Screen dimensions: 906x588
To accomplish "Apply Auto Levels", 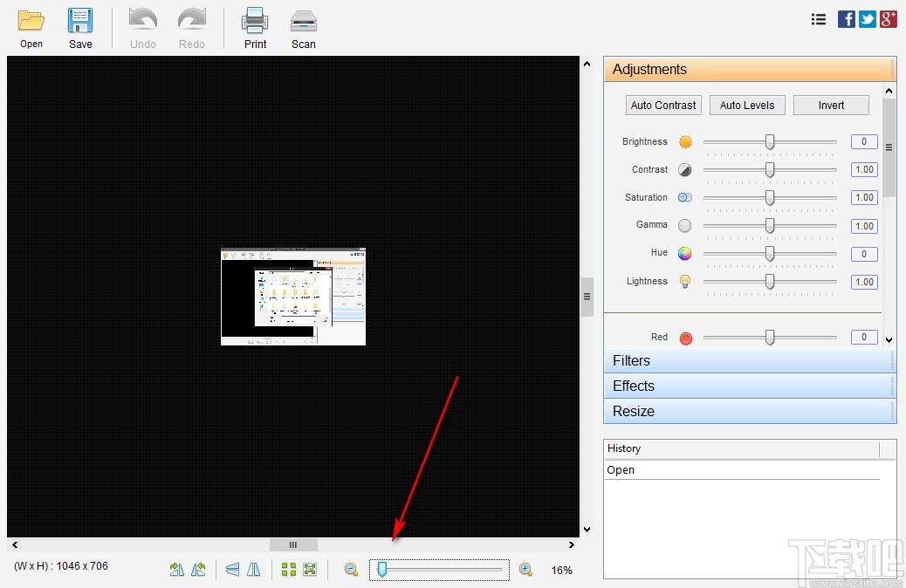I will coord(747,105).
